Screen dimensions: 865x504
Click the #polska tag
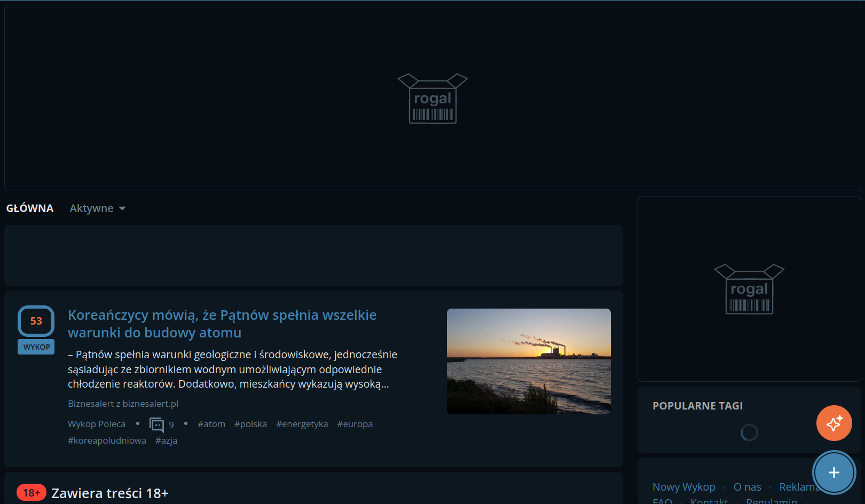coord(250,424)
